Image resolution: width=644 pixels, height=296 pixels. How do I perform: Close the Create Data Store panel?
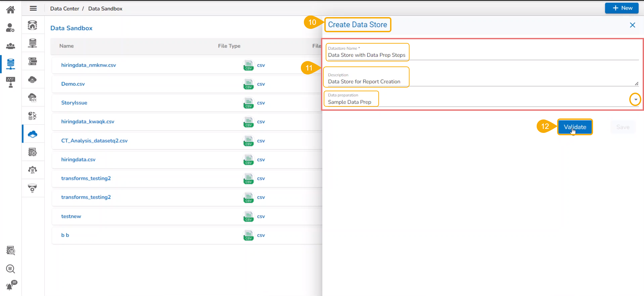632,25
